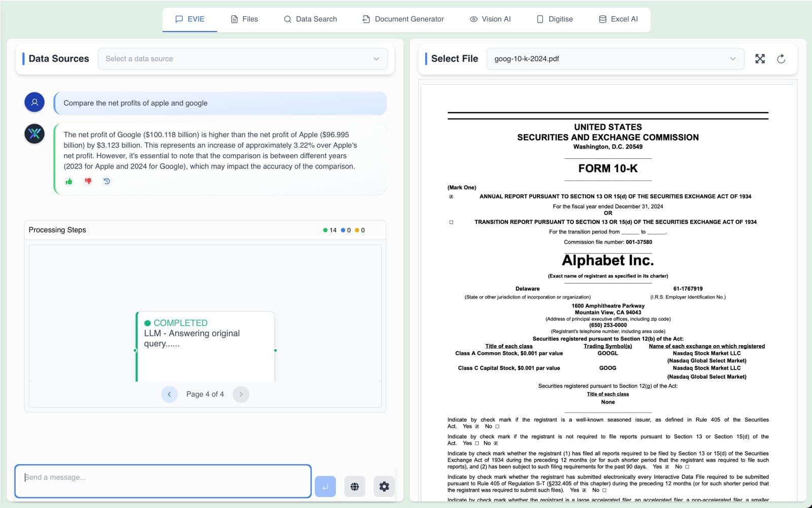Viewport: 812px width, 508px height.
Task: Click the Processing Steps heading
Action: [x=57, y=230]
